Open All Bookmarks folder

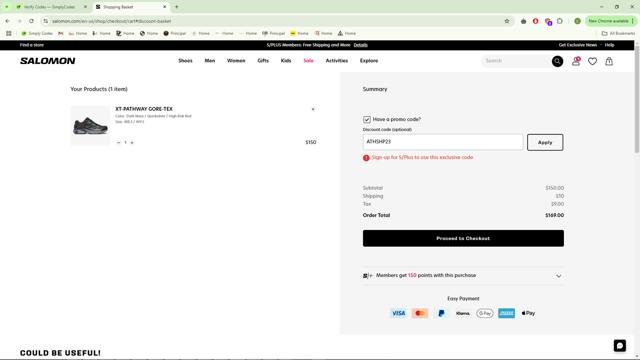(x=618, y=33)
